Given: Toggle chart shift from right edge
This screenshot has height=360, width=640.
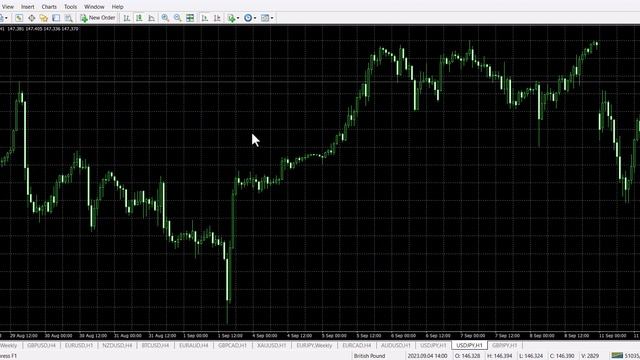Looking at the screenshot, I should [x=217, y=18].
